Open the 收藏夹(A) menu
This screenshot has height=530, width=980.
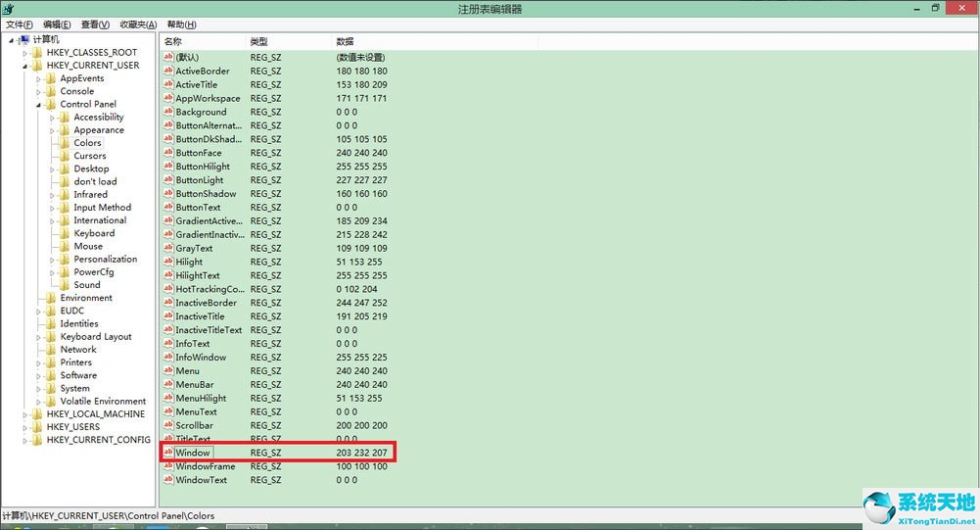138,24
